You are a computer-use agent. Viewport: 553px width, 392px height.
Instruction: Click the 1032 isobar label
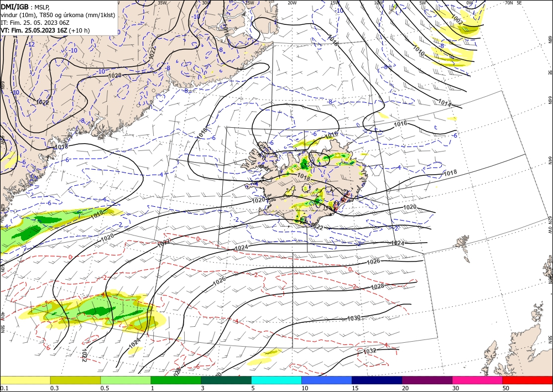coord(369,351)
